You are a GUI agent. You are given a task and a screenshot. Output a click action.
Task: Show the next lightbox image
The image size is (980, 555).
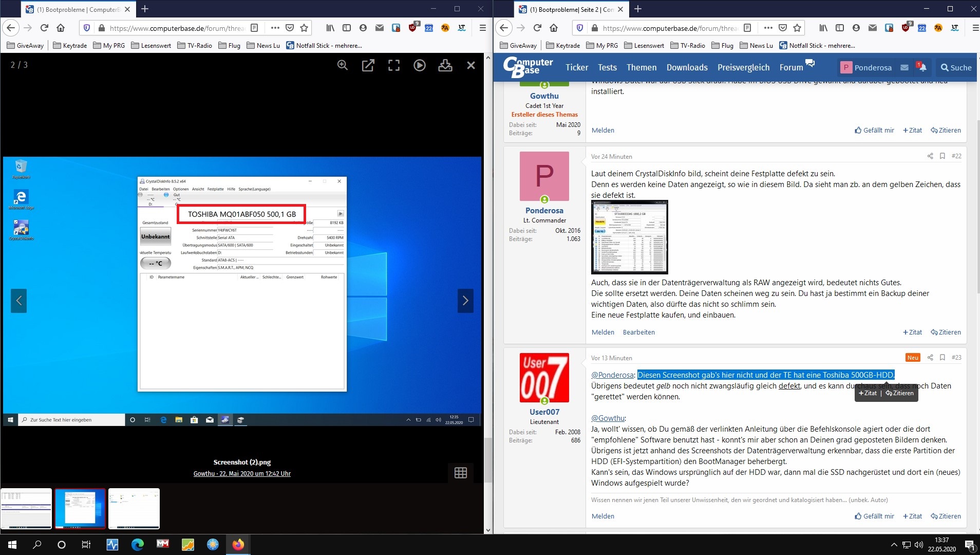[465, 301]
